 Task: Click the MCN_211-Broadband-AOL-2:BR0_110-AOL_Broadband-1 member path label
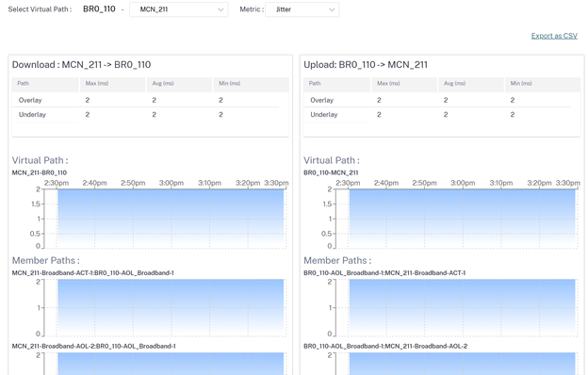click(x=93, y=346)
